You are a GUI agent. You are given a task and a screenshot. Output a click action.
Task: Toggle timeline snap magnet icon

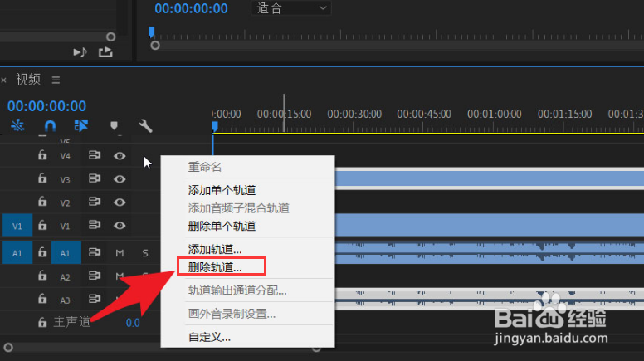pyautogui.click(x=50, y=125)
